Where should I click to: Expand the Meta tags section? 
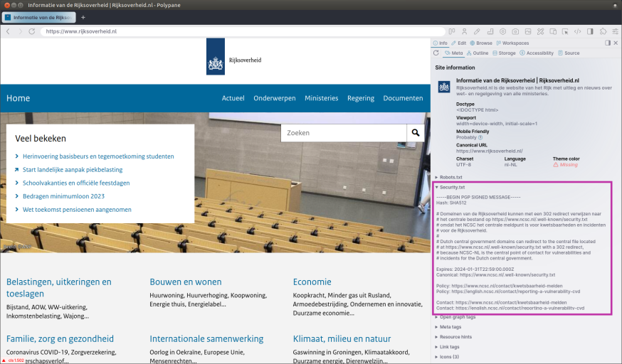(448, 327)
